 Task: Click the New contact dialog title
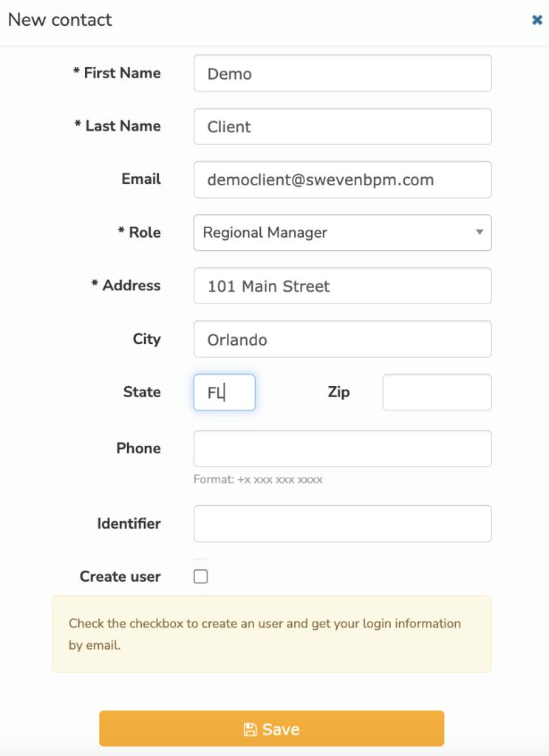(x=60, y=20)
